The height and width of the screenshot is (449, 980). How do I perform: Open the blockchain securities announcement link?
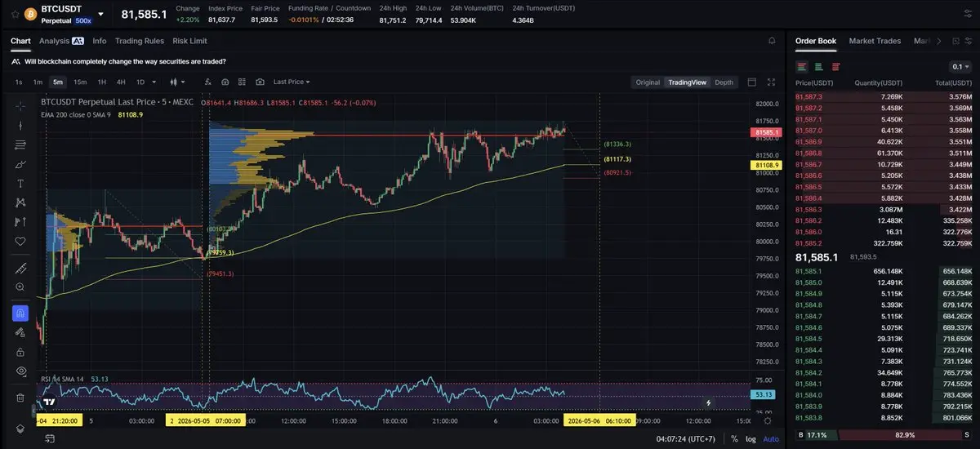125,61
